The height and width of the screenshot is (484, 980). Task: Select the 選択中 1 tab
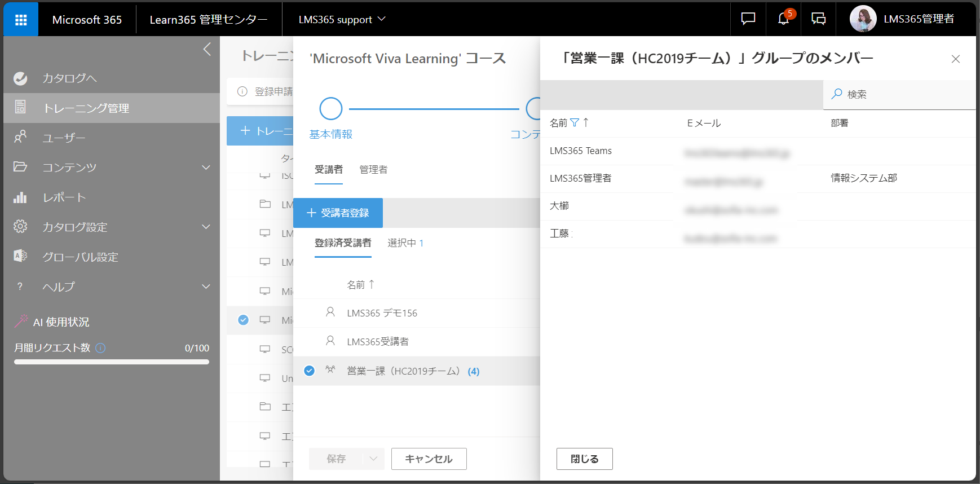point(405,243)
